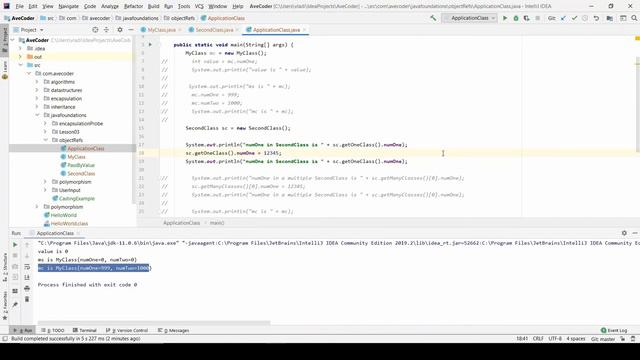Switch to the MyClass.java editor tab
The image size is (640, 360).
(x=162, y=30)
